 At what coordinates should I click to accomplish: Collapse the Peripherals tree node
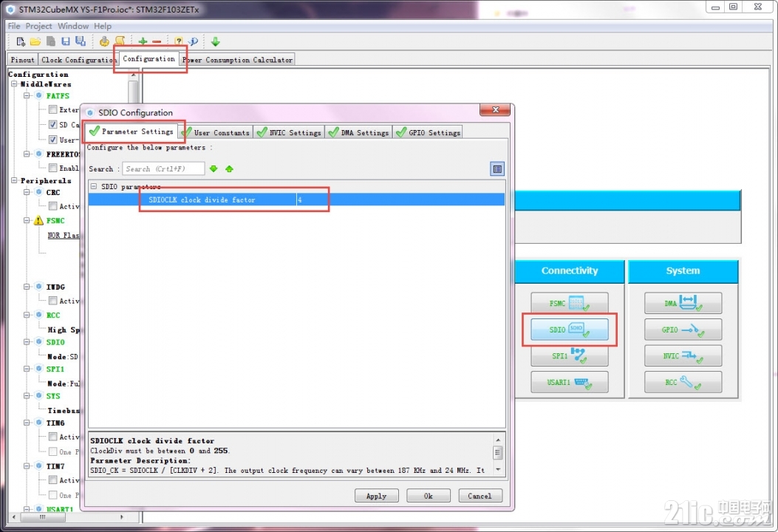[14, 180]
